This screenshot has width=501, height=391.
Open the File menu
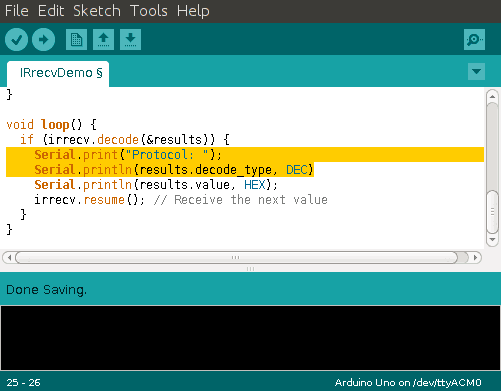[17, 11]
